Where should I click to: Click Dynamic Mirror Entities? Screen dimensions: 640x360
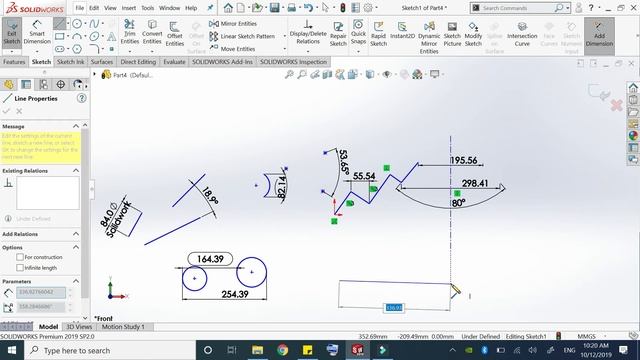click(x=429, y=37)
